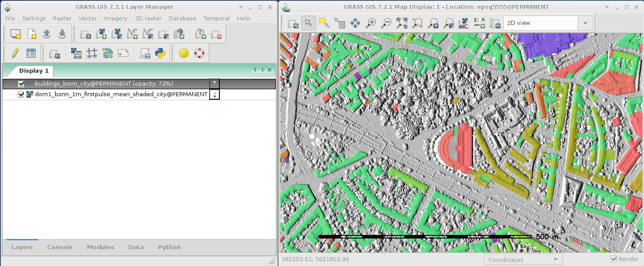Open the lifebuoy help icon

click(199, 54)
